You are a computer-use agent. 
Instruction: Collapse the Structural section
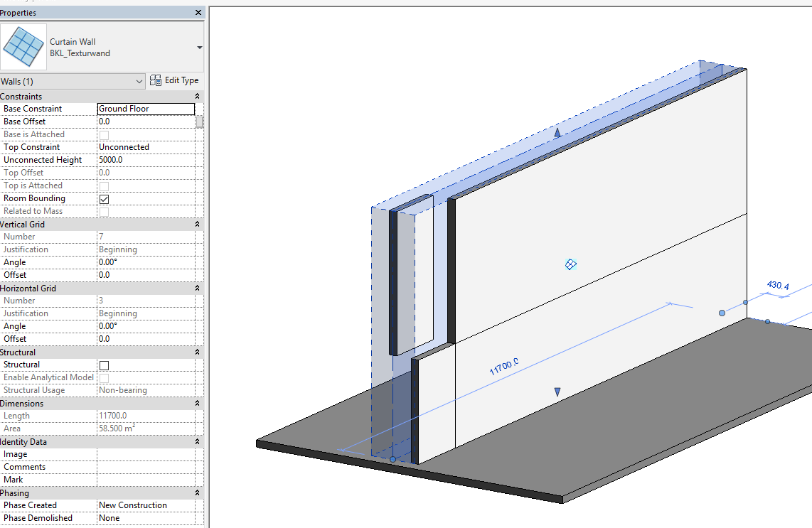pos(197,352)
